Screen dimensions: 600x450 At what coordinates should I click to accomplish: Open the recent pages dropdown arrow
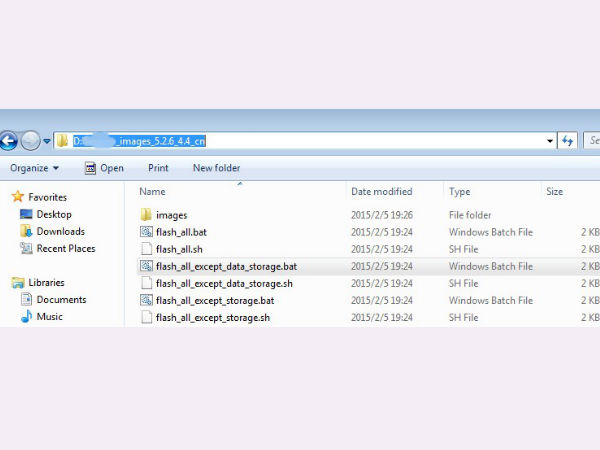[46, 141]
